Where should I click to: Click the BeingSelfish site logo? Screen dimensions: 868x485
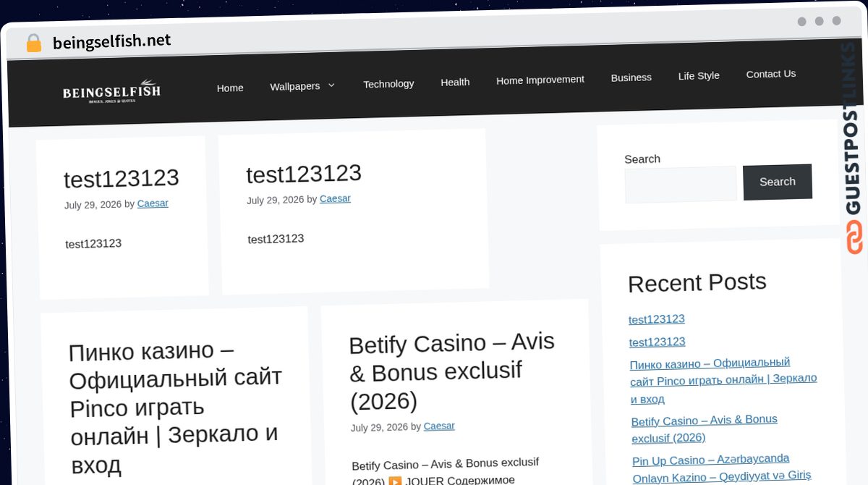111,92
